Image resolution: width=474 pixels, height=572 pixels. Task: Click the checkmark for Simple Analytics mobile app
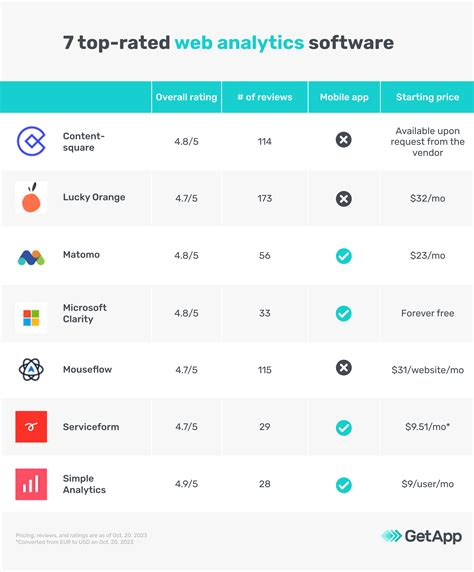point(344,485)
